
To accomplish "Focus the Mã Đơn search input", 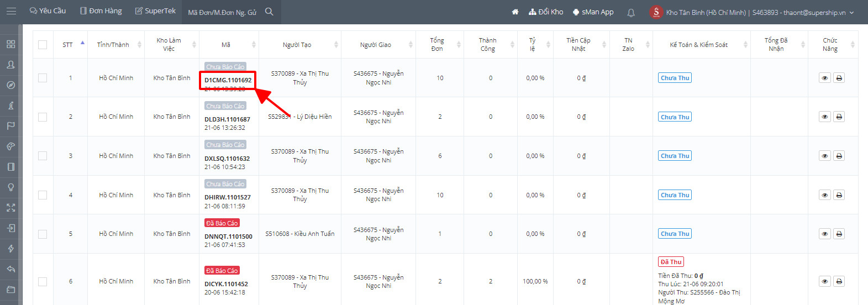I will point(223,12).
